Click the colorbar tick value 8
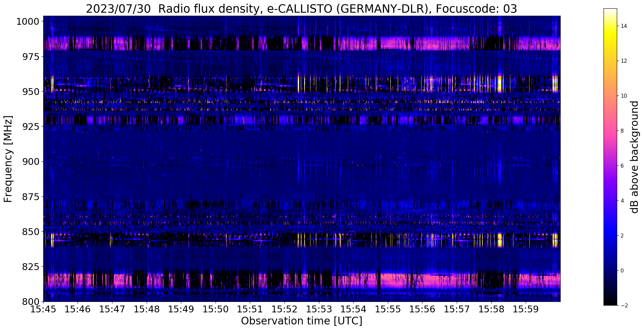 click(x=622, y=131)
